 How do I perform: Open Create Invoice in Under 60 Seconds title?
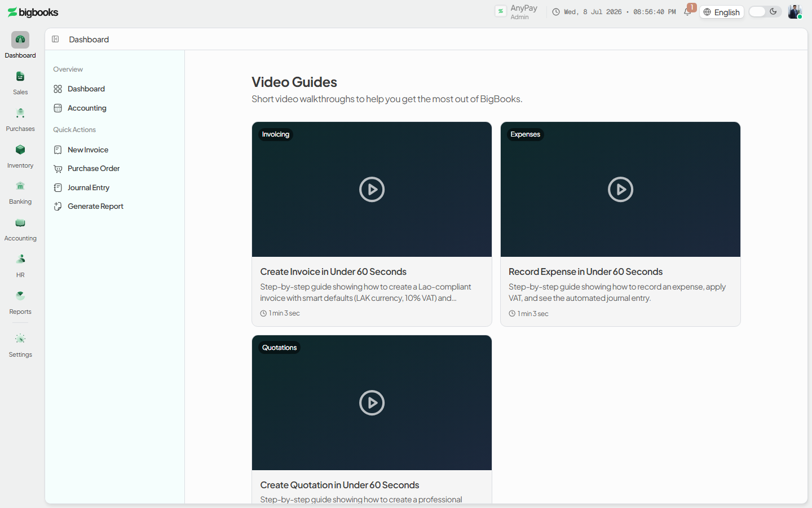coord(333,272)
